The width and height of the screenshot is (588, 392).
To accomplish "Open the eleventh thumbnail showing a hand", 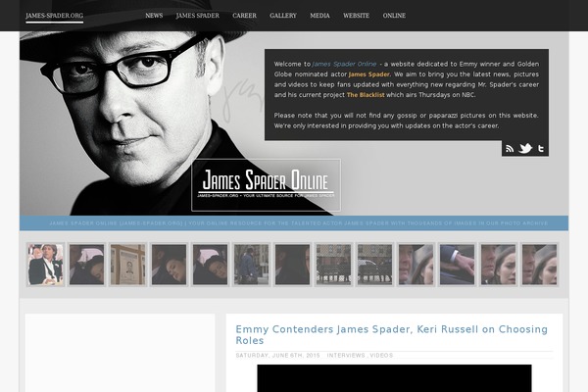I will pyautogui.click(x=457, y=265).
